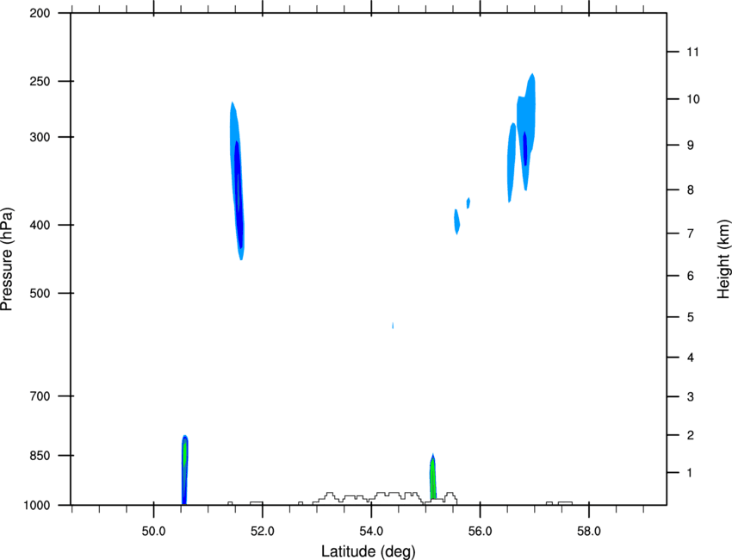Image resolution: width=732 pixels, height=560 pixels.
Task: Click the 1000 pressure tick label
Action: click(x=36, y=505)
